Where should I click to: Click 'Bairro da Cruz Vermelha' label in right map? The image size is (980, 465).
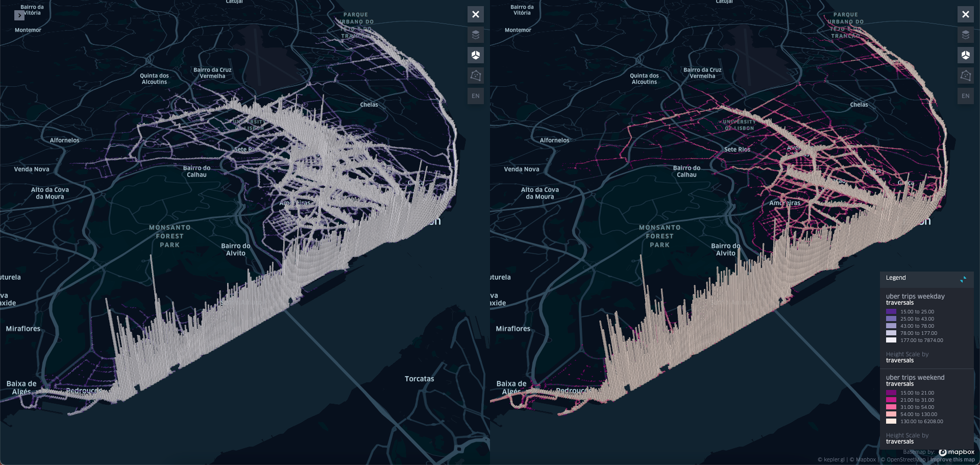(x=702, y=73)
